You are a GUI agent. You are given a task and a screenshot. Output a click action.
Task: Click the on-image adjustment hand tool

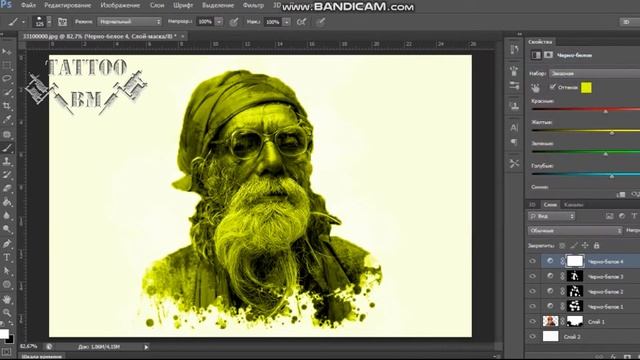click(535, 88)
